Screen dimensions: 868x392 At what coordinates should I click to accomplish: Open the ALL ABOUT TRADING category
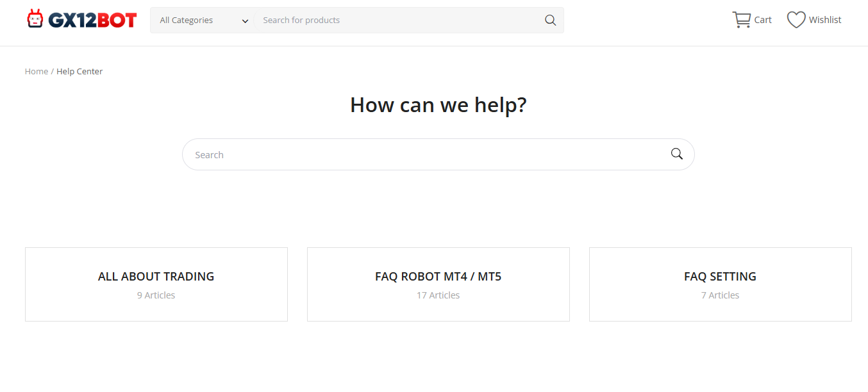coord(156,277)
